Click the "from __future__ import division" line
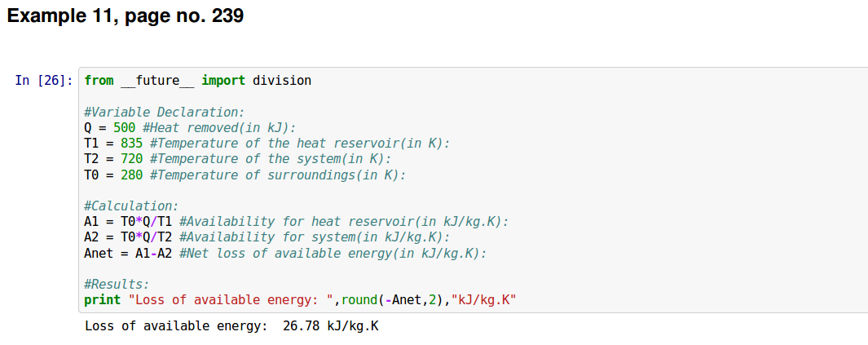The image size is (868, 345). [197, 80]
